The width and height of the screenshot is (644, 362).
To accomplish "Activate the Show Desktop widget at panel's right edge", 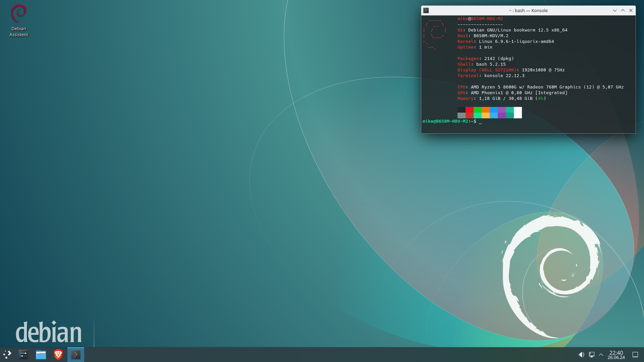I will (636, 354).
